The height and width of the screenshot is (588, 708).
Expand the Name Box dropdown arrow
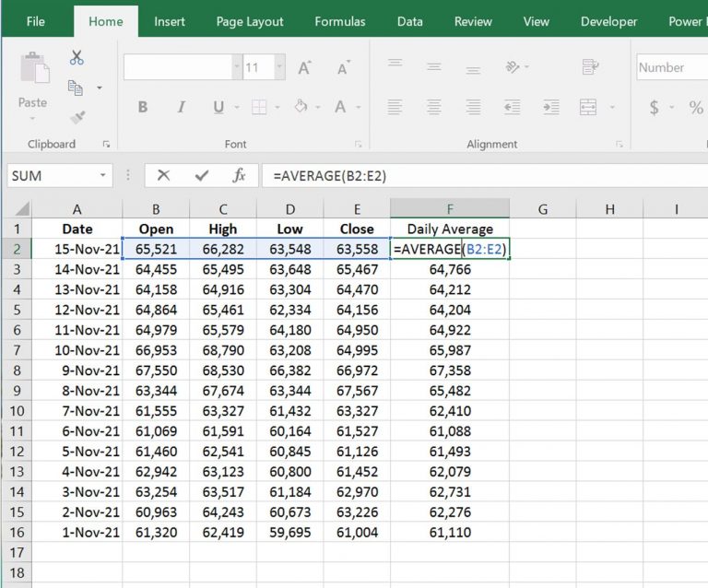tap(102, 175)
